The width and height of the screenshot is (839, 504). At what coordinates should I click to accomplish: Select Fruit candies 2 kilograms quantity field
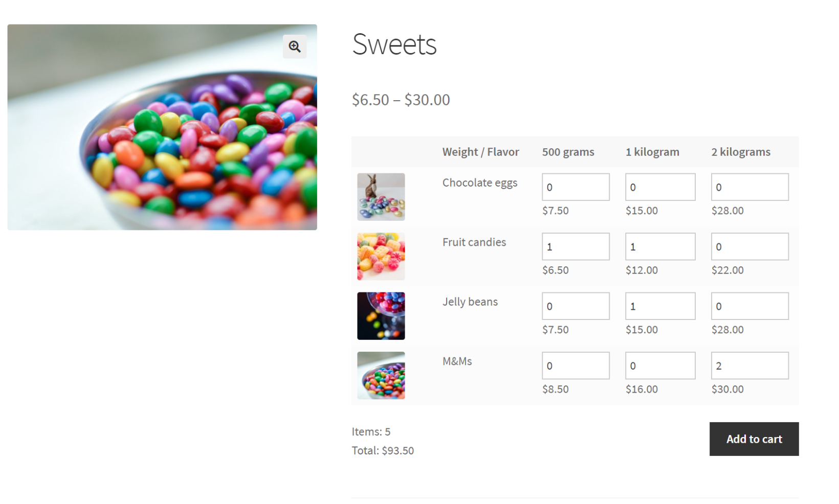(749, 246)
